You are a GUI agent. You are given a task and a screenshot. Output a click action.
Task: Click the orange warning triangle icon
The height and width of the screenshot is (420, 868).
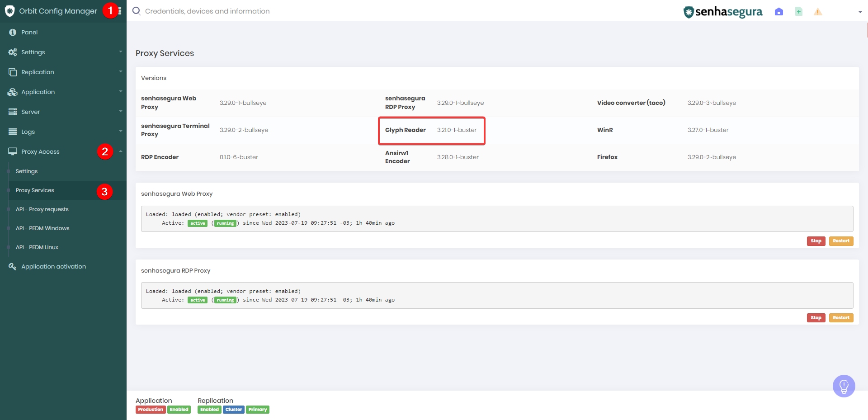(818, 12)
